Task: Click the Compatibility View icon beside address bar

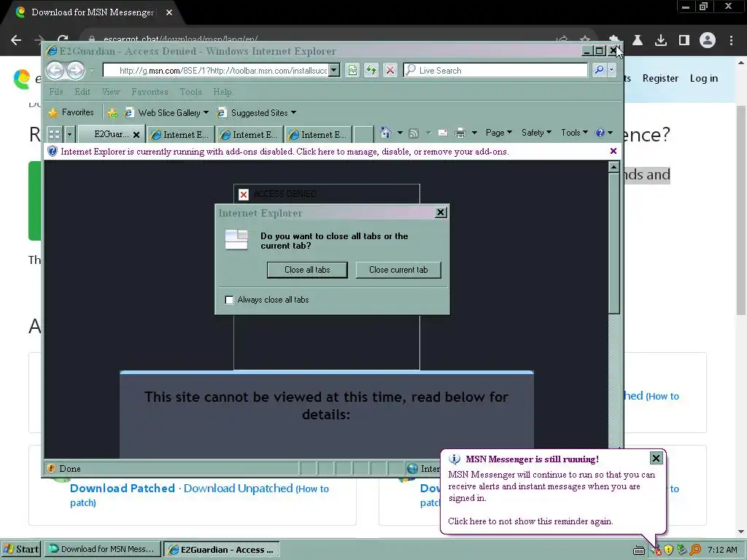Action: pos(352,71)
